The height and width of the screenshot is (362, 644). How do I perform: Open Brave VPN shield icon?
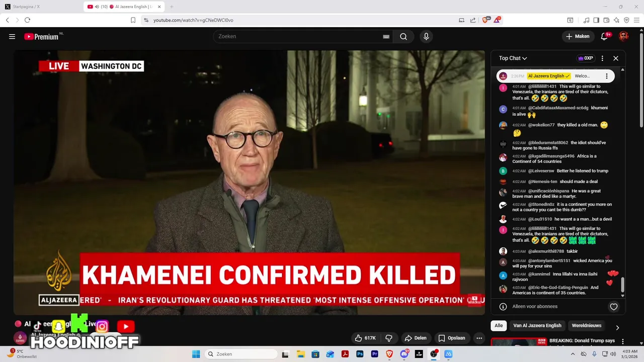point(626,20)
